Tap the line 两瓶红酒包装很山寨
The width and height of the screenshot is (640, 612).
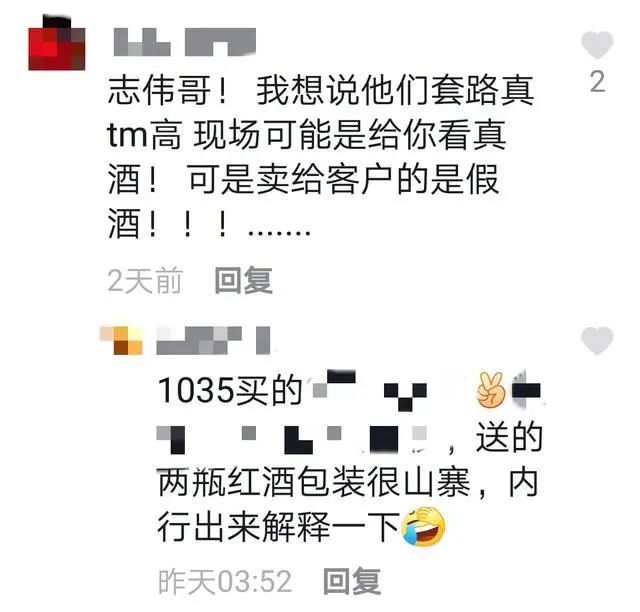pyautogui.click(x=314, y=483)
